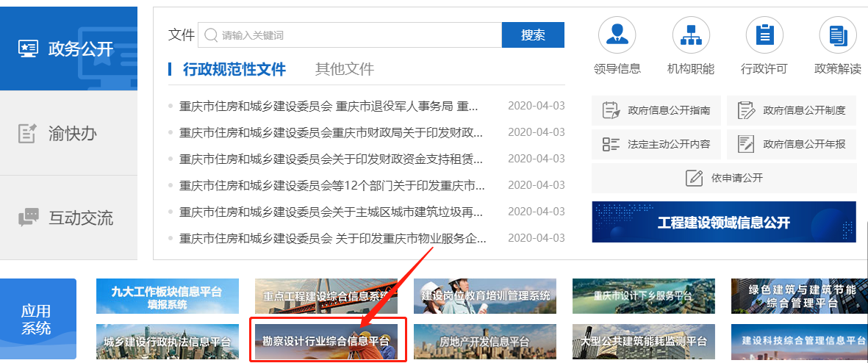Open the 渝快办 sidebar menu item
Viewport: 868px width, 363px height.
click(68, 134)
